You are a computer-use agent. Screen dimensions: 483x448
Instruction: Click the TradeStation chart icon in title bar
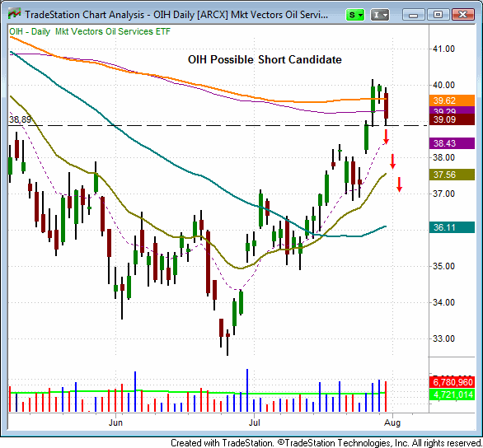pos(14,14)
